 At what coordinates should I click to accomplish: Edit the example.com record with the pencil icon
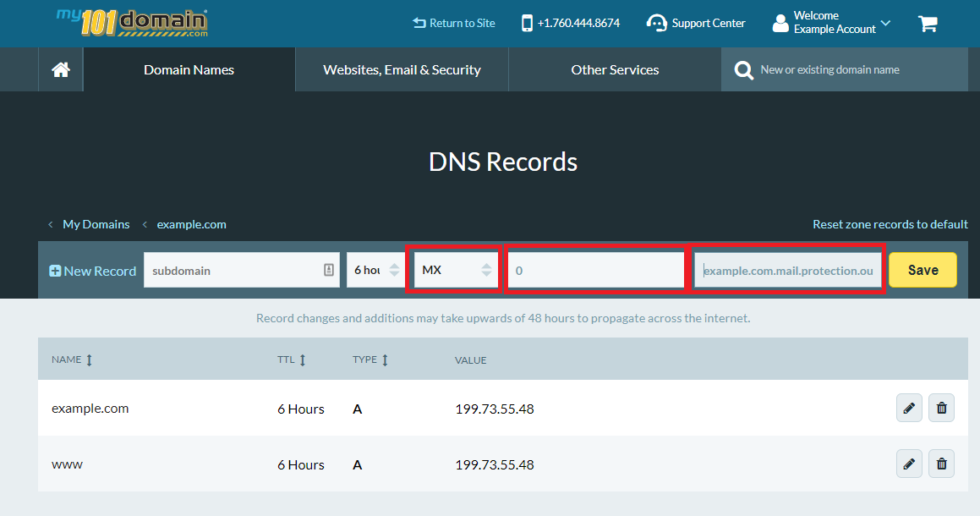909,408
